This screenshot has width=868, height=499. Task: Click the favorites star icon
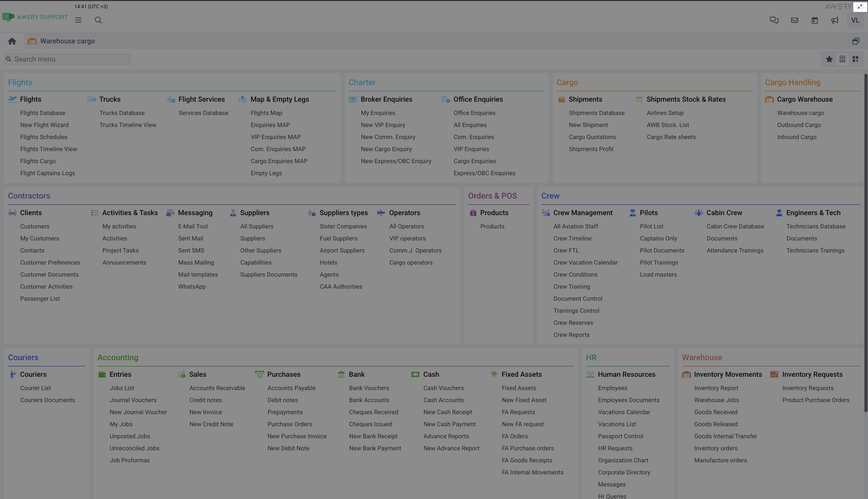point(829,59)
